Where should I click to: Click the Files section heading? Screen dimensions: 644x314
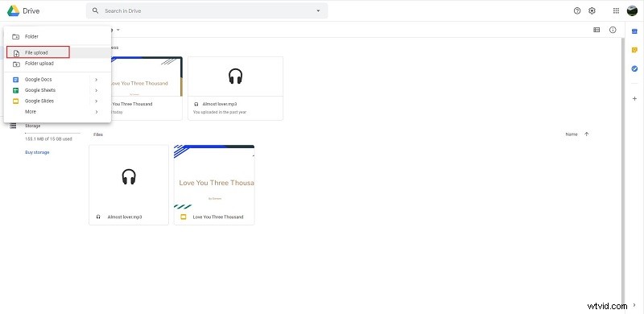(x=97, y=134)
